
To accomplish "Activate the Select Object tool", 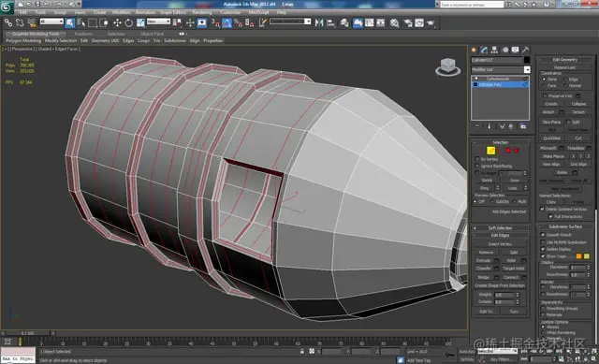I will 70,22.
